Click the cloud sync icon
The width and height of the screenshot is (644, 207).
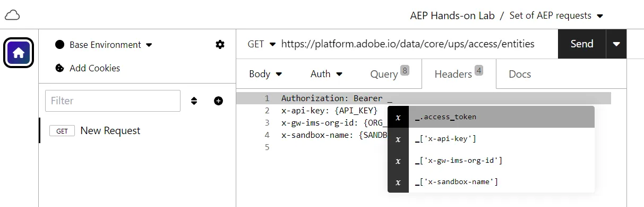pos(12,15)
